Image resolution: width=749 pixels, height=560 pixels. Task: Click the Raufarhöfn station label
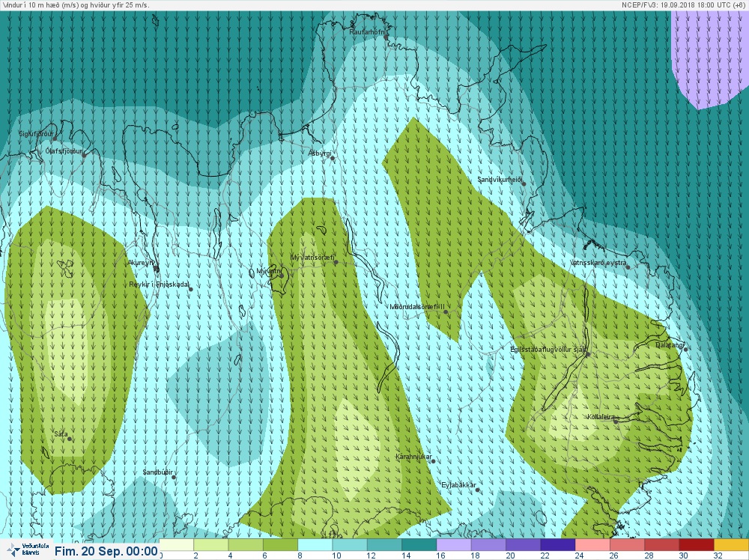click(366, 32)
